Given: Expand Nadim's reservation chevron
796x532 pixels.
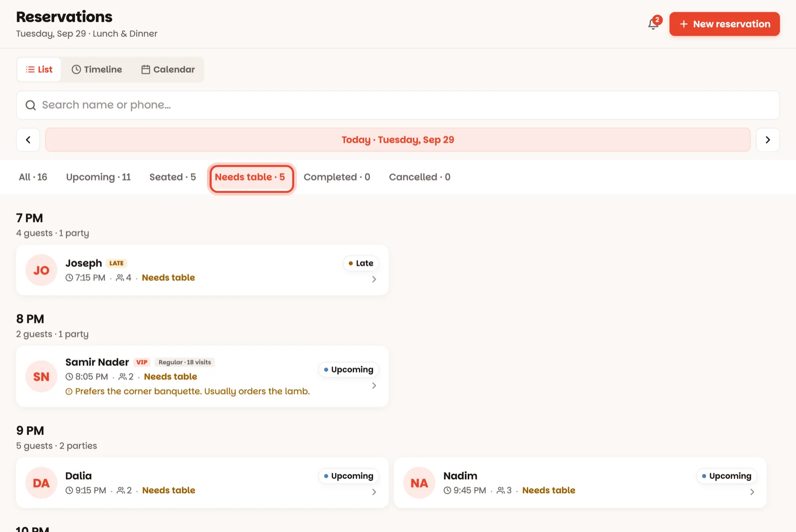Looking at the screenshot, I should click(x=752, y=492).
